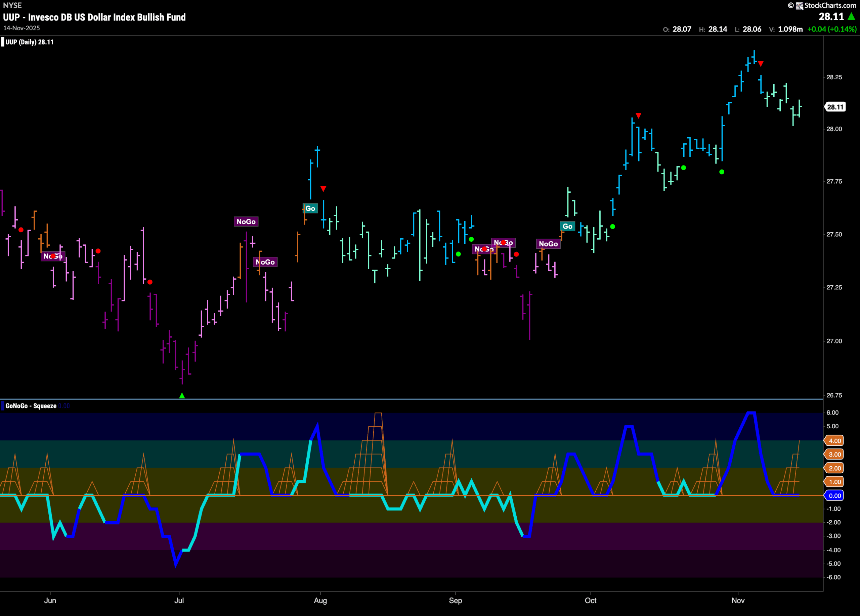Screen dimensions: 860x616
Task: Click the 14-Nov-2025 chart date
Action: point(21,28)
